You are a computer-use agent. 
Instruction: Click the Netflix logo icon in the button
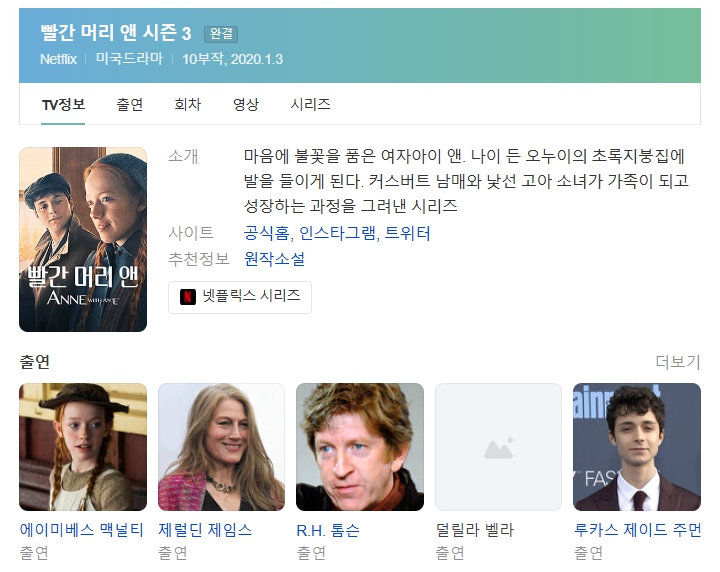pyautogui.click(x=187, y=297)
